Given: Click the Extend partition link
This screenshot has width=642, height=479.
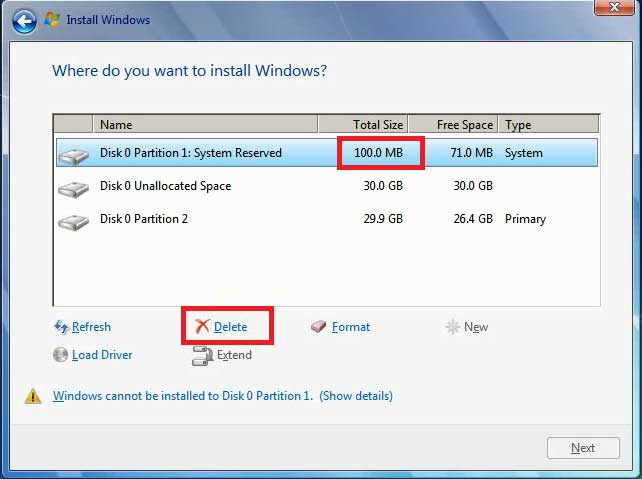Looking at the screenshot, I should point(234,355).
